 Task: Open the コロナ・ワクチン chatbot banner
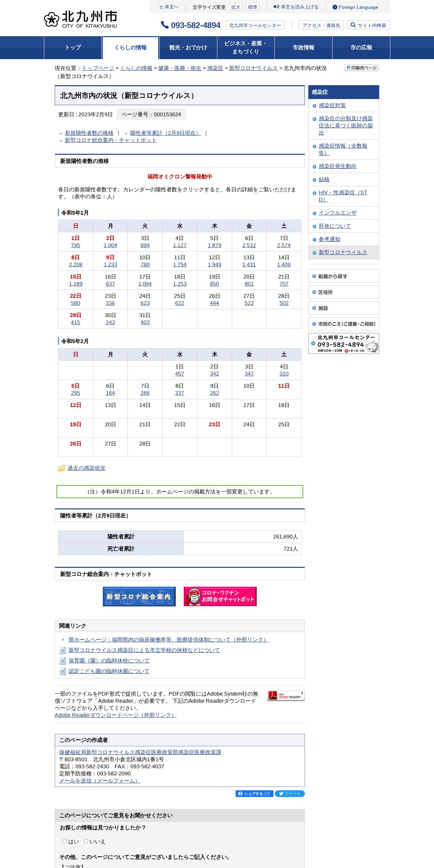coord(220,597)
